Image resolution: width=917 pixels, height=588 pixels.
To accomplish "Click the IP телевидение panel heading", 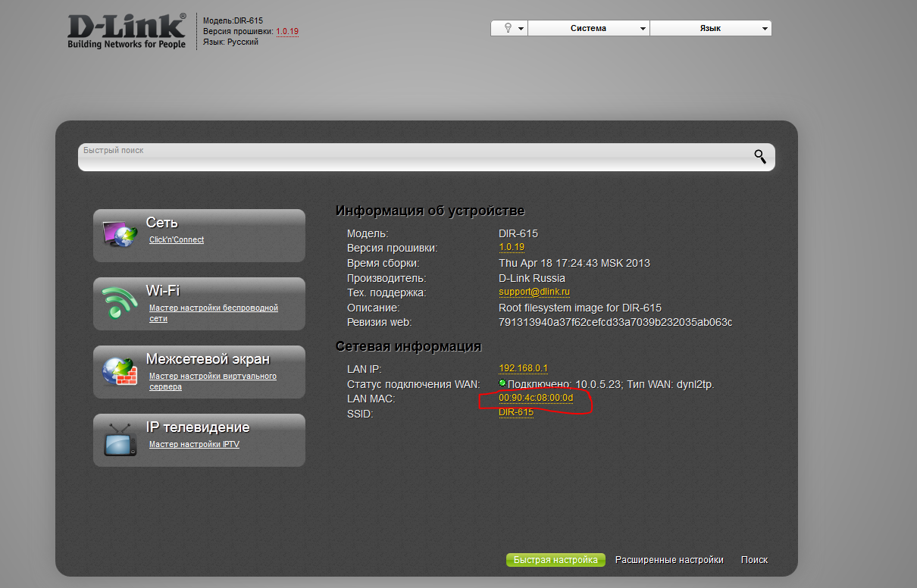I will 198,427.
